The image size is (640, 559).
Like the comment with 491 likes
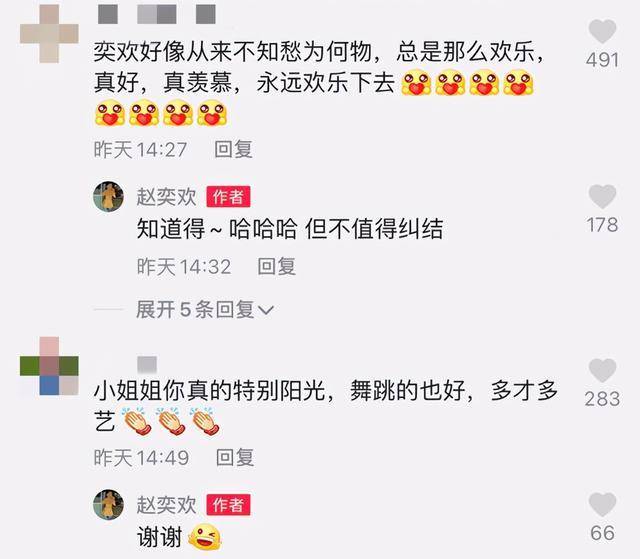[x=602, y=31]
